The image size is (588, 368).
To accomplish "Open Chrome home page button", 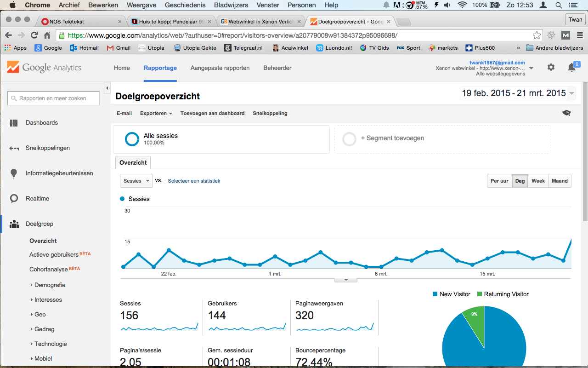I will pyautogui.click(x=47, y=35).
